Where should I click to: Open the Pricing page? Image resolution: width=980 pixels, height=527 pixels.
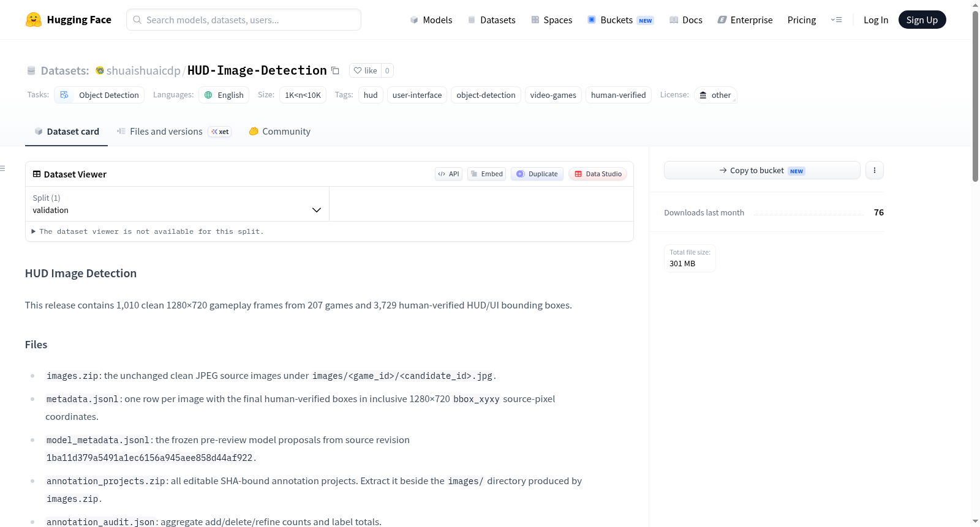(802, 20)
